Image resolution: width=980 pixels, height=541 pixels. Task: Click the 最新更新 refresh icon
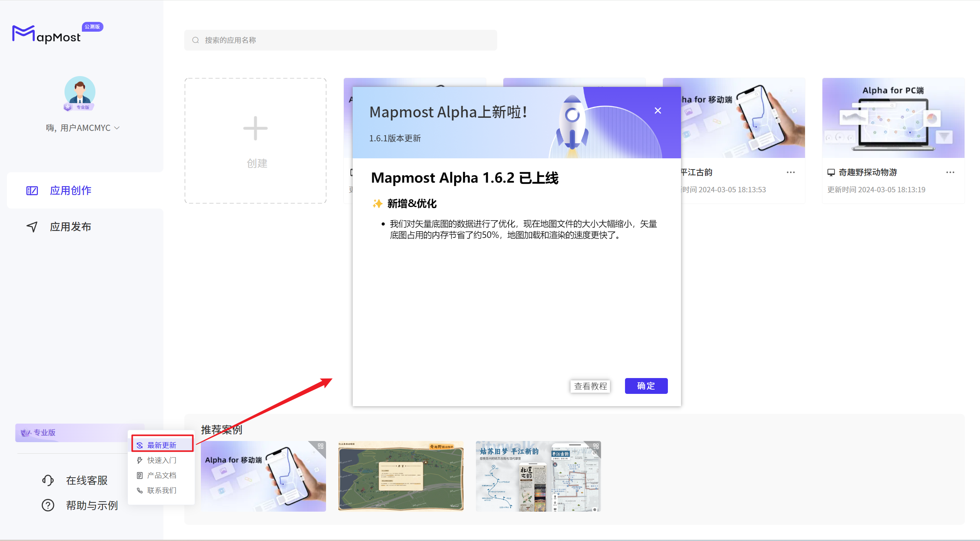(140, 445)
